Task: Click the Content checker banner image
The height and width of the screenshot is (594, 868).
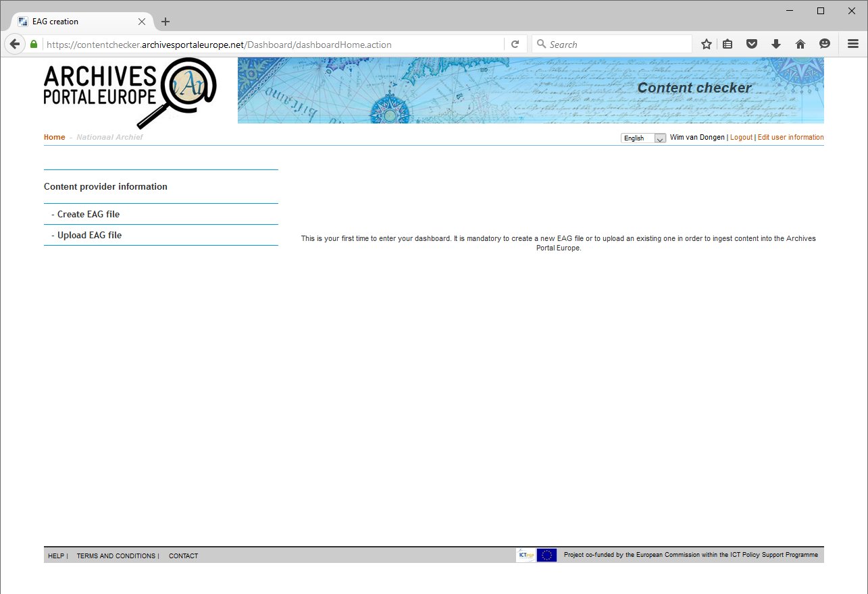Action: coord(531,90)
